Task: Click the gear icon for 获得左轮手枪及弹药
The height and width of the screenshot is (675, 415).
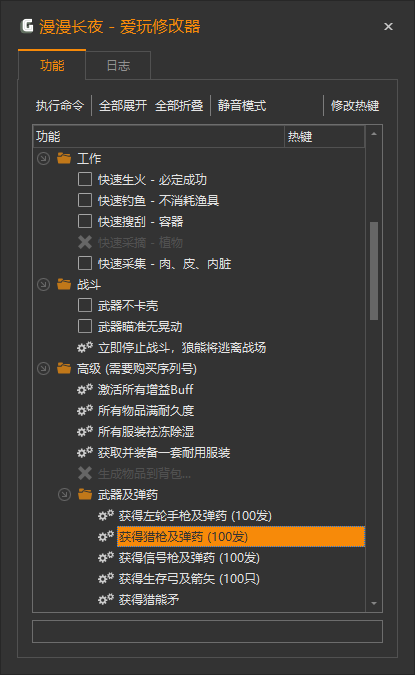Action: (106, 516)
